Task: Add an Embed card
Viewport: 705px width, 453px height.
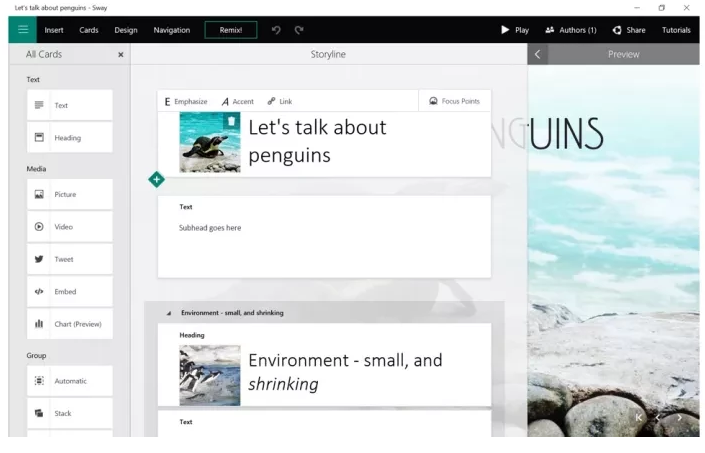Action: coord(70,291)
